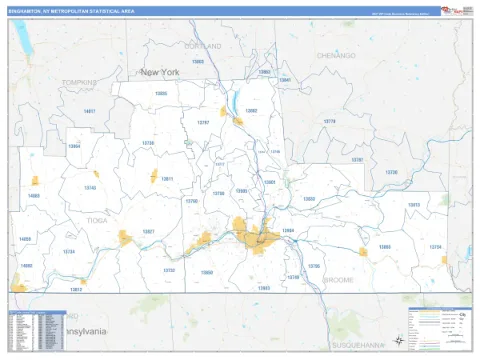The height and width of the screenshot is (360, 480).
Task: Click the CORTLAND county label
Action: [203, 46]
